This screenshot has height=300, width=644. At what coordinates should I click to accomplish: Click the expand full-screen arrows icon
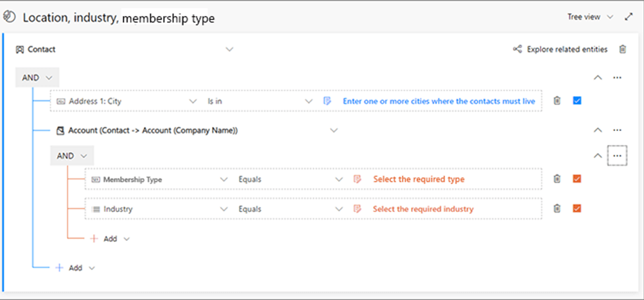tap(629, 17)
